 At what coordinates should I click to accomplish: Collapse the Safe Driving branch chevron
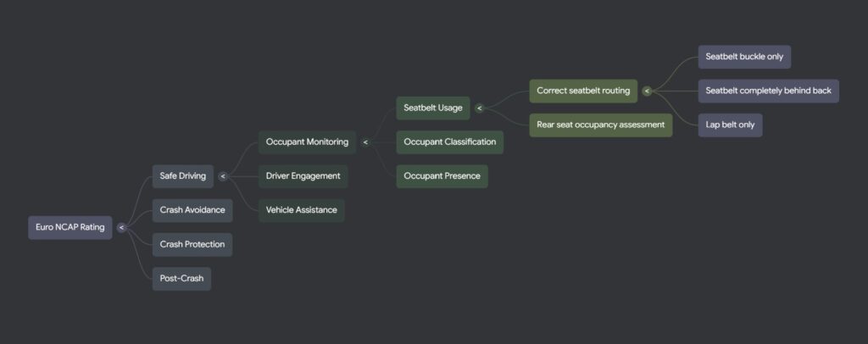click(223, 176)
